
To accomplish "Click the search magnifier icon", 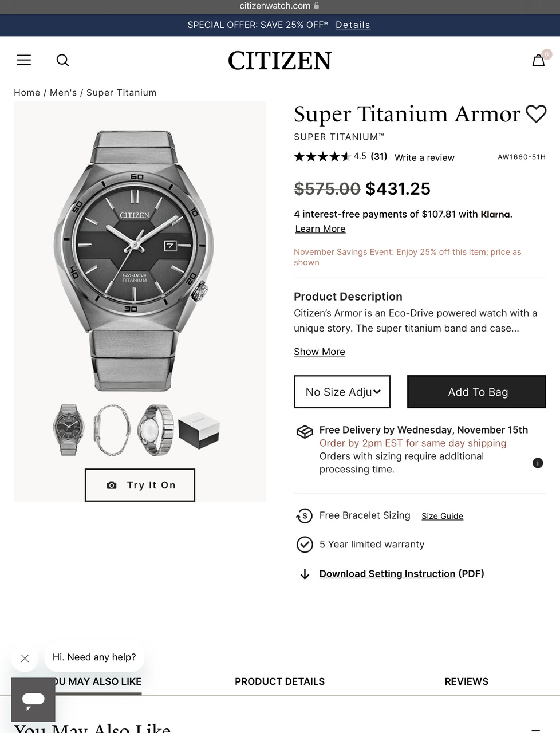I will tap(62, 60).
